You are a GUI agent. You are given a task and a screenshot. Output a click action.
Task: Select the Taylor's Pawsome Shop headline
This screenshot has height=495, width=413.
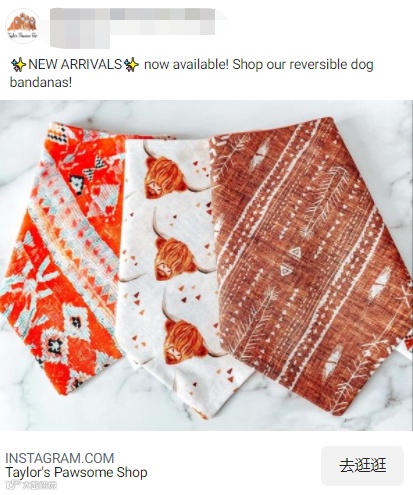pos(76,472)
